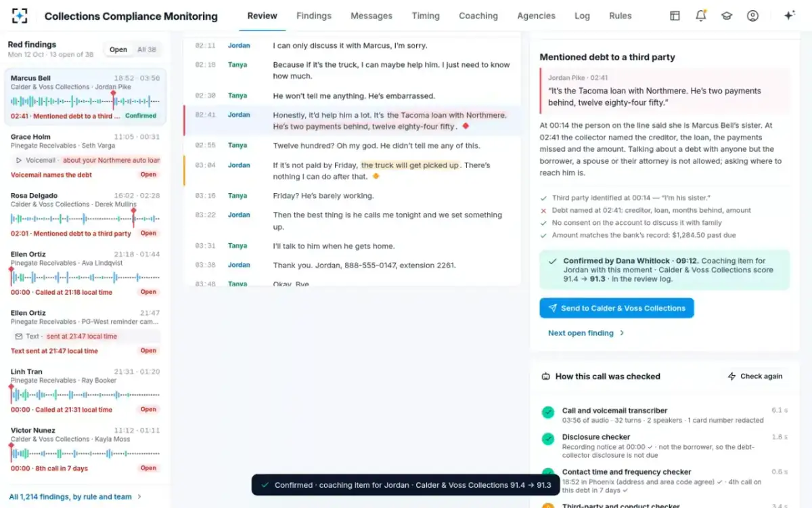The image size is (812, 508).
Task: Open the Linh Tran finding card
Action: click(85, 391)
